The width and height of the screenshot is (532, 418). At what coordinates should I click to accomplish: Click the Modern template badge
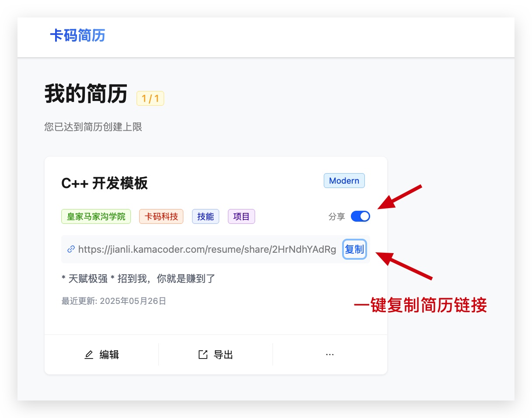pos(344,181)
